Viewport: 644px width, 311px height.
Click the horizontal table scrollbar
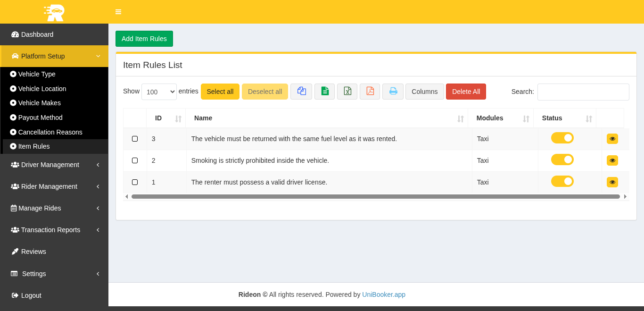[375, 197]
